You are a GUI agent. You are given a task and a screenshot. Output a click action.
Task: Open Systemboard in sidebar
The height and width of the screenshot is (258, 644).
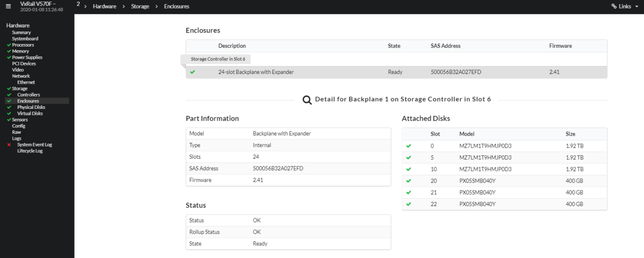click(25, 39)
